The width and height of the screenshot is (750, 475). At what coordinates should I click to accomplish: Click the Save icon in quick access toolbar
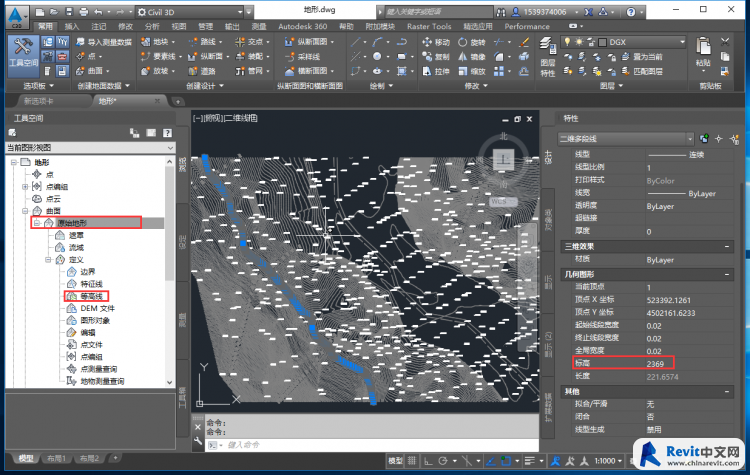tap(69, 12)
